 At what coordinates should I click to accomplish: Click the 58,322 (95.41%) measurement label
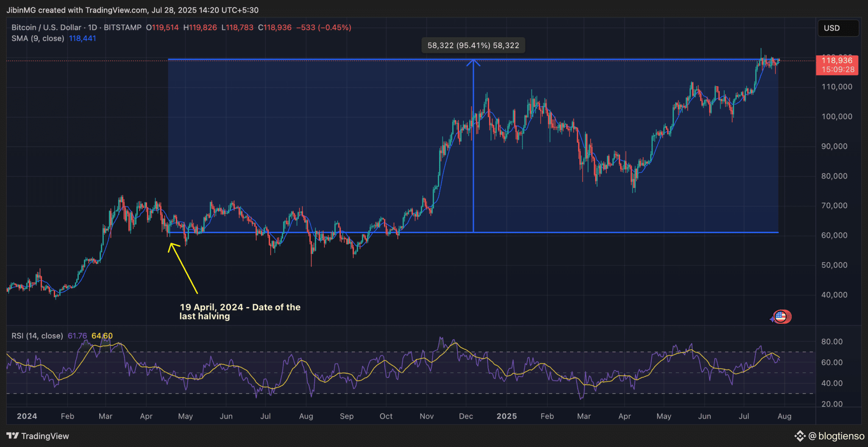[473, 45]
